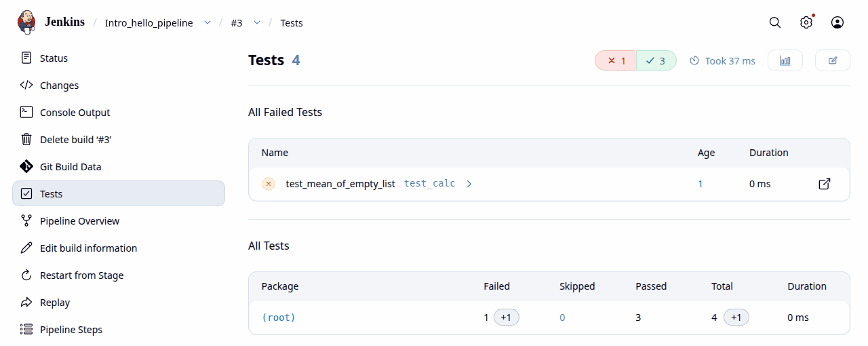Viewport: 868px width, 346px height.
Task: Open the search magnifier icon
Action: [x=775, y=22]
